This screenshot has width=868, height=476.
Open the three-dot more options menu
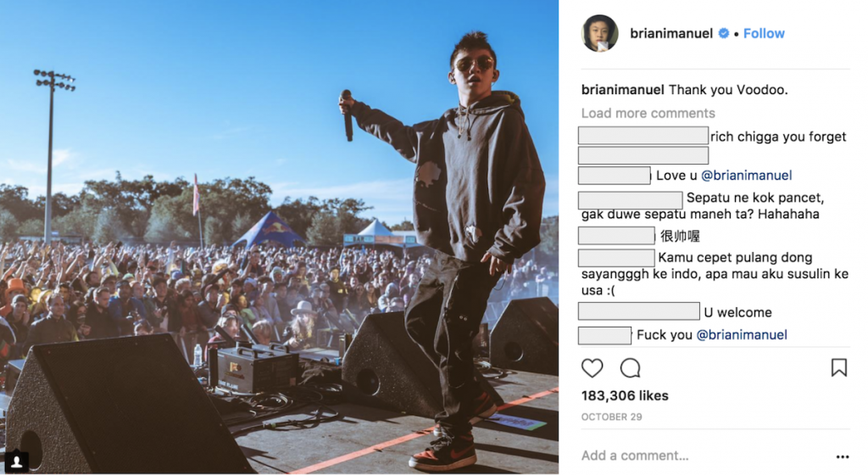pos(842,456)
